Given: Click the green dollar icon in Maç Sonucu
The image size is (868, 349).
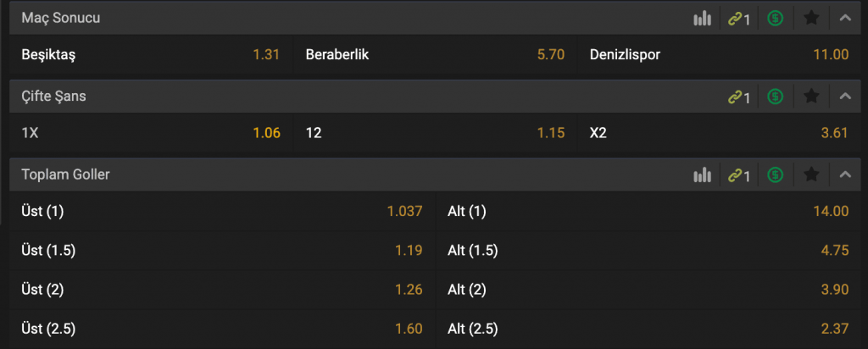Looking at the screenshot, I should 775,19.
